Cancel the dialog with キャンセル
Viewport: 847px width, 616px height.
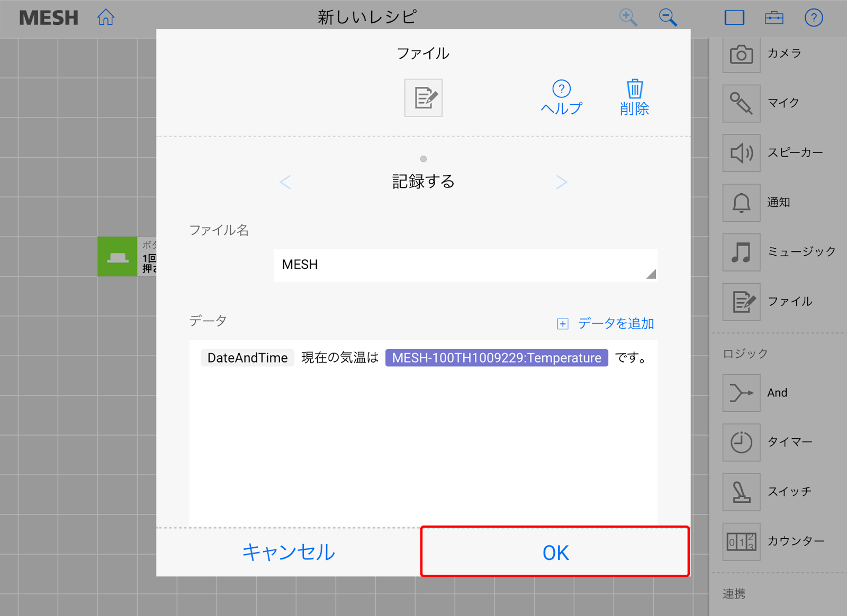(289, 552)
